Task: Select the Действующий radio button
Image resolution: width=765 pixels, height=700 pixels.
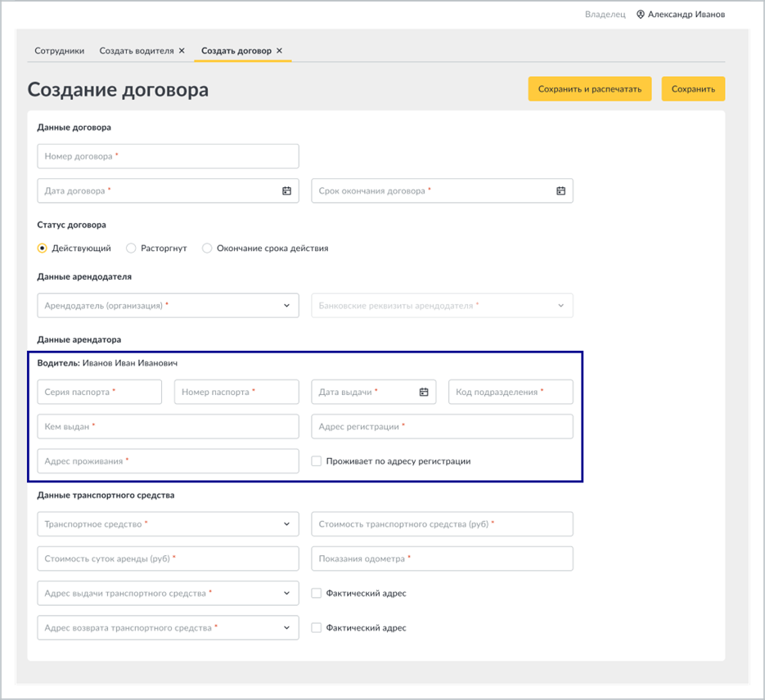Action: pos(43,248)
